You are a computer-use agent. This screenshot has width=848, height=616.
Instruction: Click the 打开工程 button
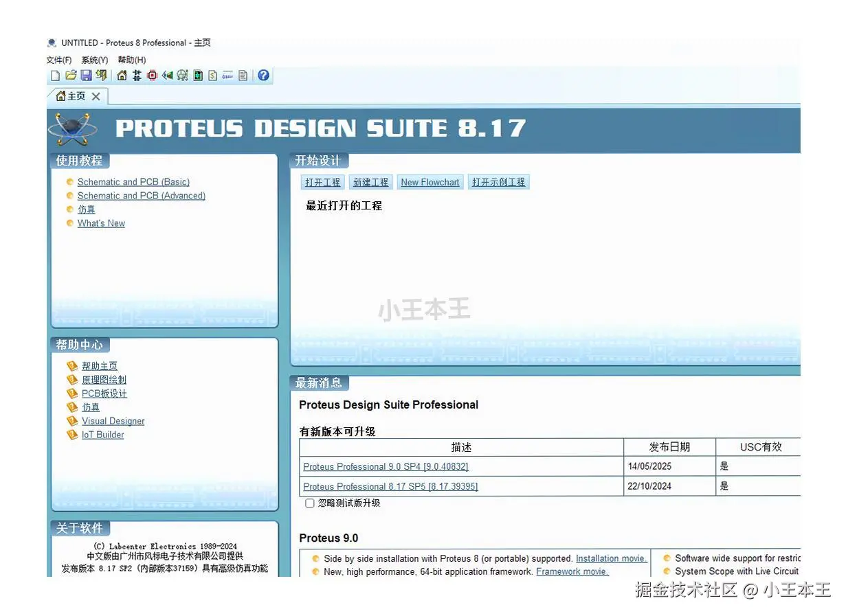click(323, 182)
